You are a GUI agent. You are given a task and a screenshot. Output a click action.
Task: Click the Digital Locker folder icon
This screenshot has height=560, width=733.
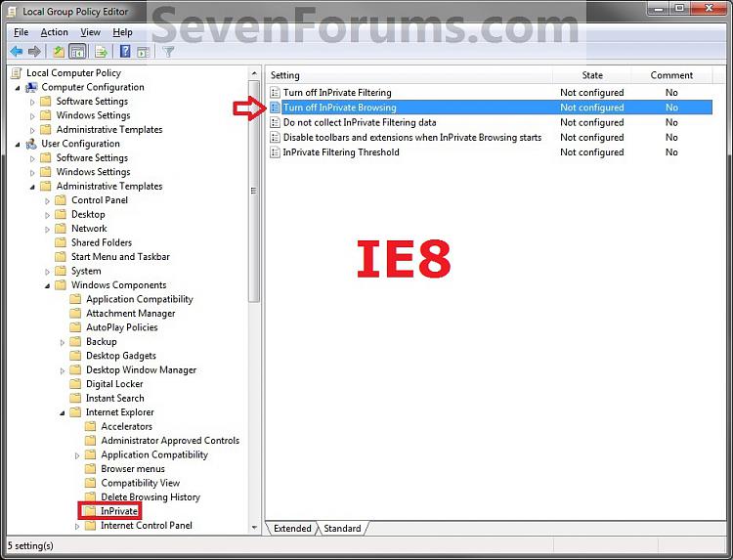[75, 384]
